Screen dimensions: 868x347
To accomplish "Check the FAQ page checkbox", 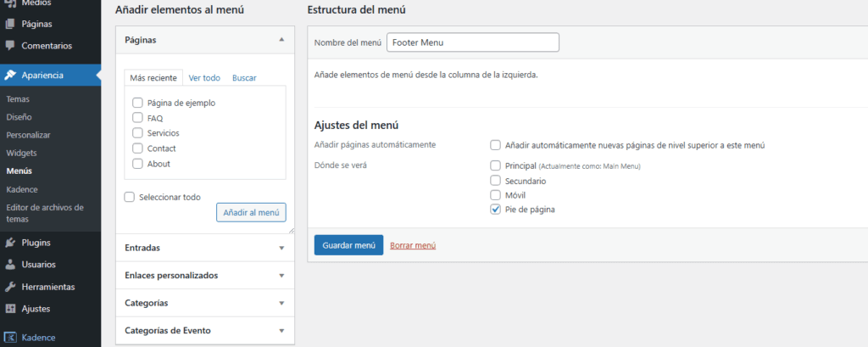I will click(x=137, y=118).
